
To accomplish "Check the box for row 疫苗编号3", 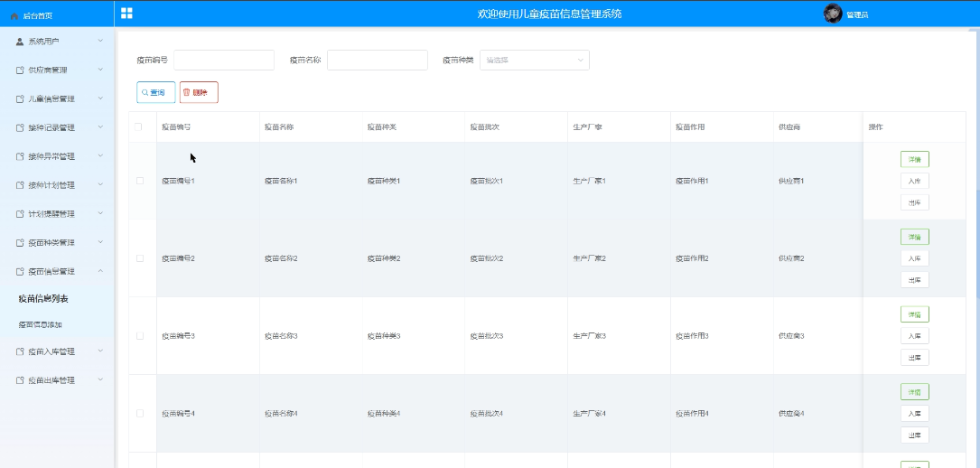I will 140,335.
